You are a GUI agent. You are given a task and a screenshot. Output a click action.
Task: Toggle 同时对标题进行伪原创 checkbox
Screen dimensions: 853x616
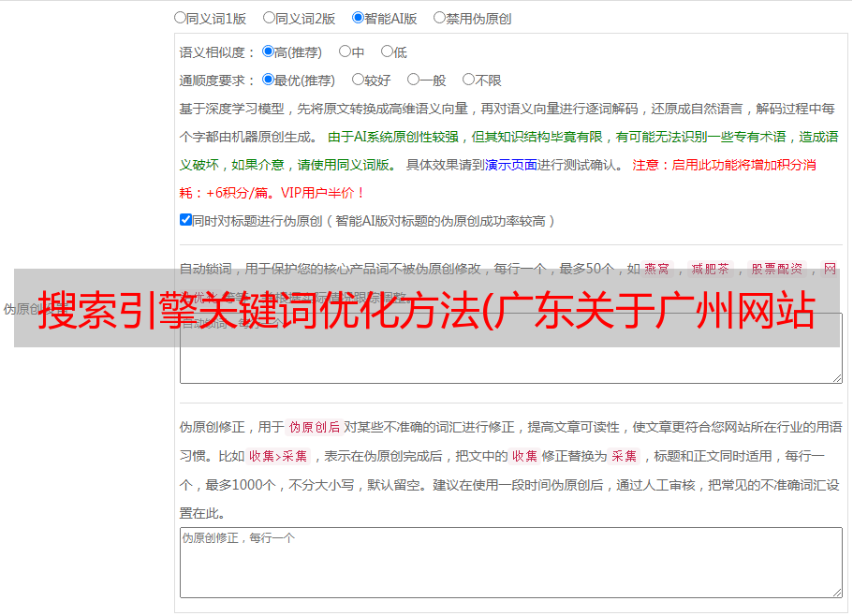point(185,220)
